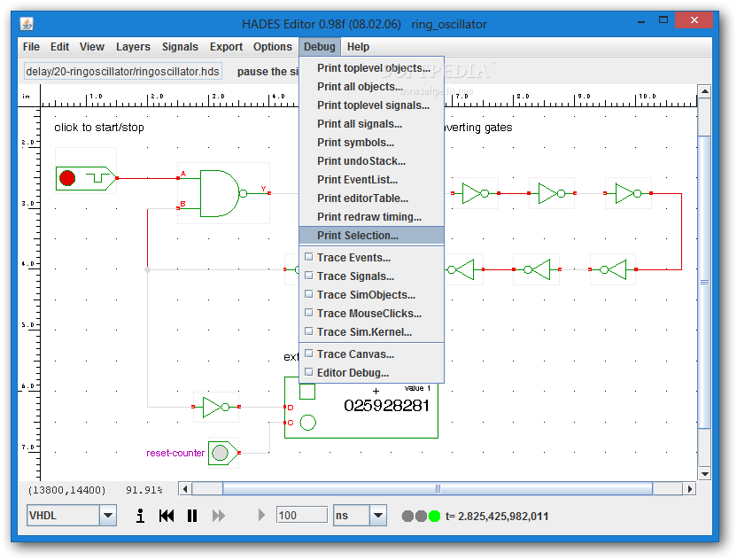Choose Print Selection entry

pos(371,235)
